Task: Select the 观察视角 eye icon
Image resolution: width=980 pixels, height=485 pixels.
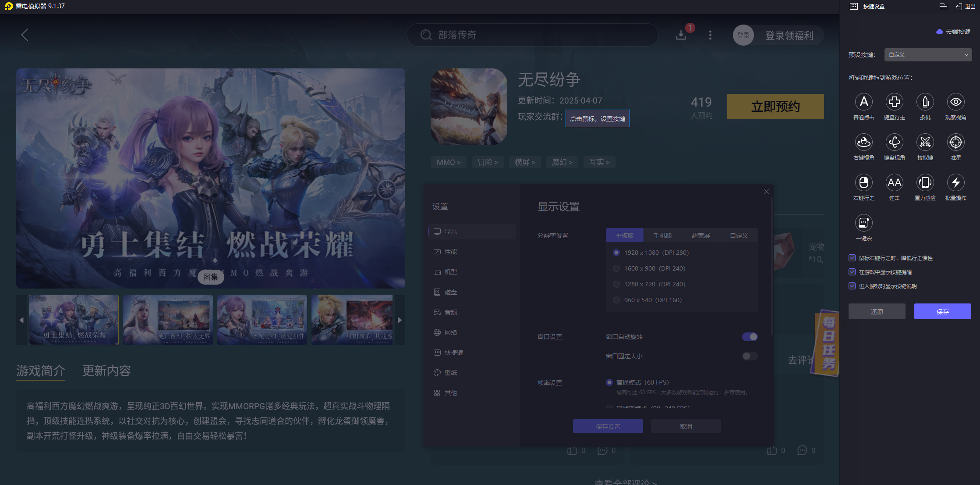Action: tap(955, 102)
